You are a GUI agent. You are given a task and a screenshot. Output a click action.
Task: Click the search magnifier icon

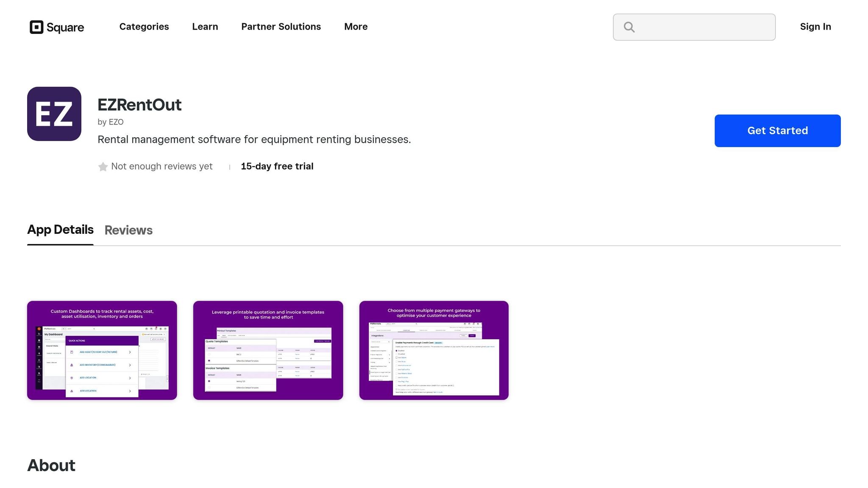tap(629, 27)
